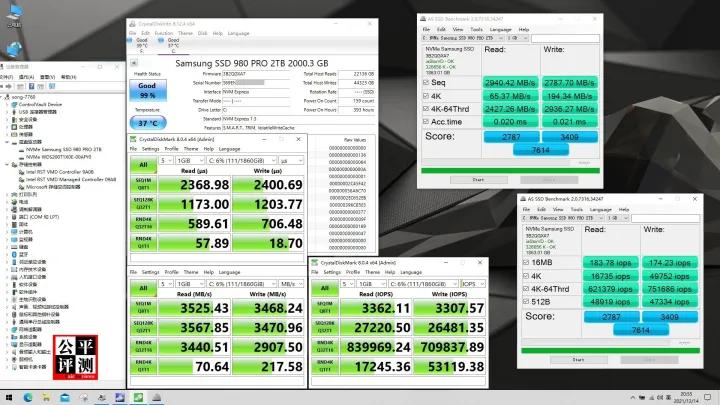The height and width of the screenshot is (405, 720).
Task: Click the blue help icon in Device Manager toolbar
Action: pos(31,86)
